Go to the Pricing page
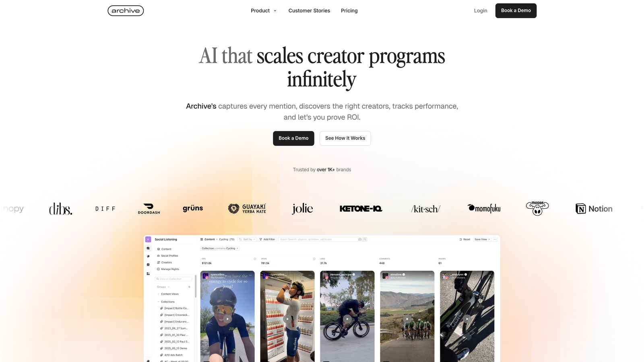This screenshot has width=644, height=362. (x=349, y=11)
